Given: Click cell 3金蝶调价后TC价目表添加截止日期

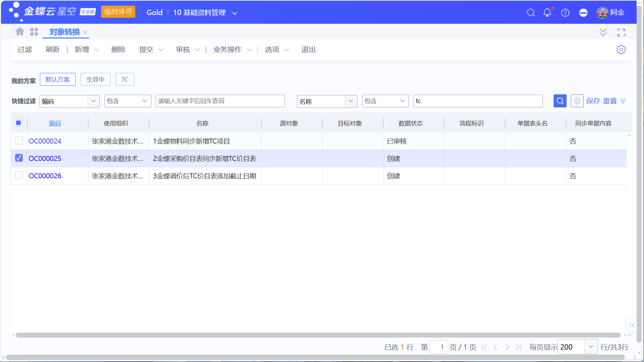Looking at the screenshot, I should coord(205,176).
